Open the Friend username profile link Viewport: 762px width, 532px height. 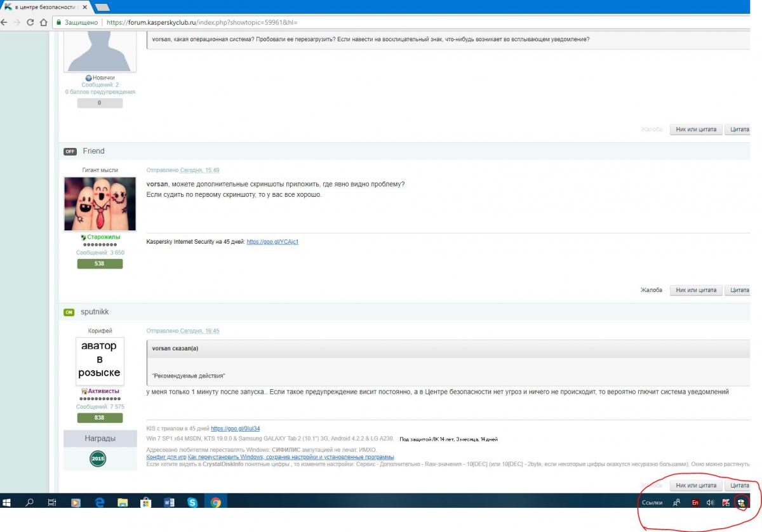coord(93,151)
